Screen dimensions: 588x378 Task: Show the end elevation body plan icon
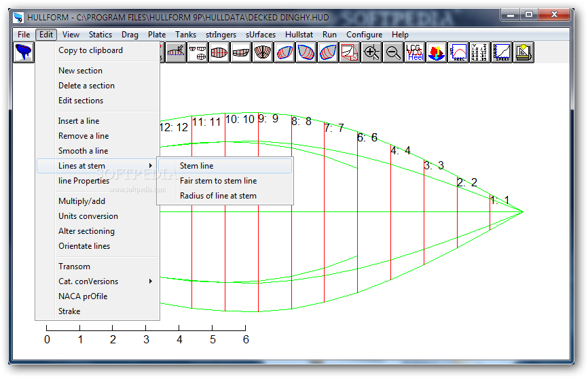263,52
